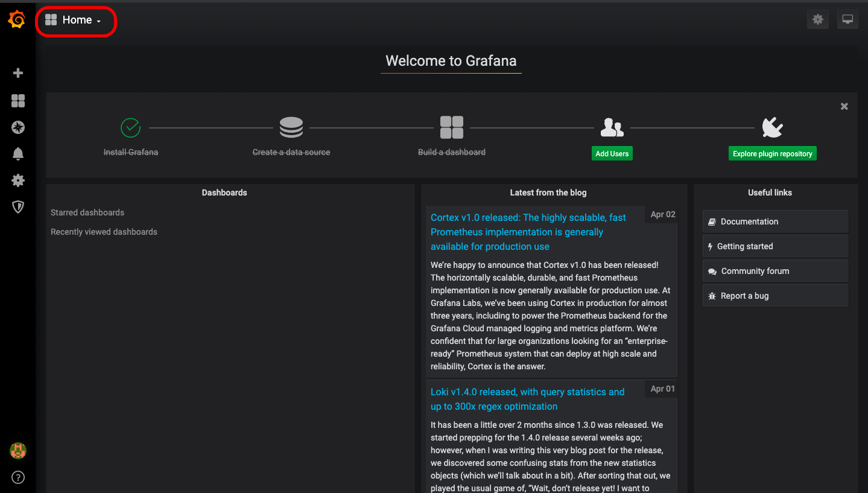Click the Add Users people icon
Screen dimensions: 868x493
[x=612, y=127]
